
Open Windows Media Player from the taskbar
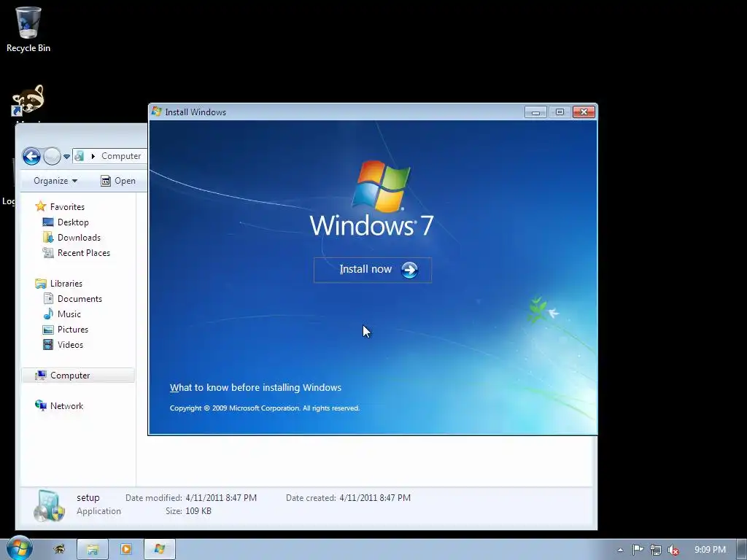[x=126, y=550]
